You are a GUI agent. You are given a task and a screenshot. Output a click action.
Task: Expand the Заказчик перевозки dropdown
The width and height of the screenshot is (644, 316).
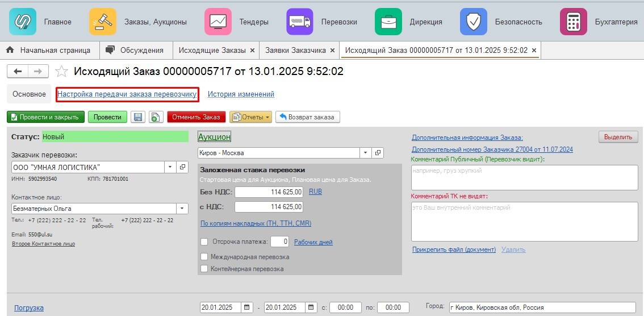170,167
